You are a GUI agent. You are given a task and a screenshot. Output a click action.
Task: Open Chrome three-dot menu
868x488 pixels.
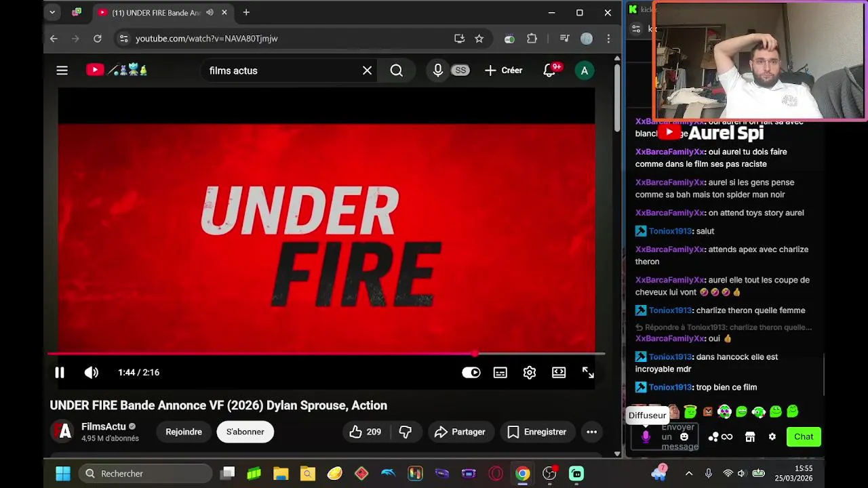608,39
